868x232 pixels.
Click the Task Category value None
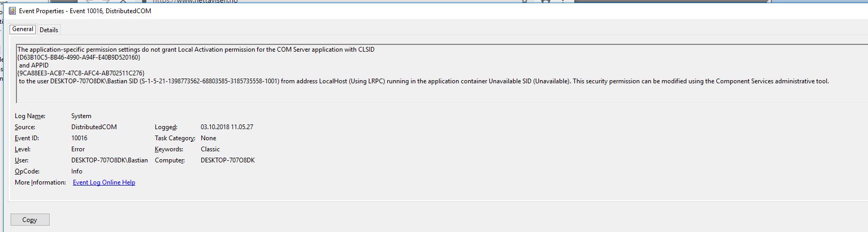(208, 138)
